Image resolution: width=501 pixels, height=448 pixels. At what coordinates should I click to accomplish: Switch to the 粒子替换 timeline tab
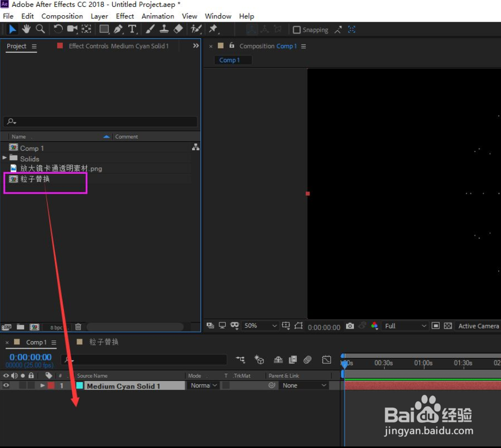[104, 342]
